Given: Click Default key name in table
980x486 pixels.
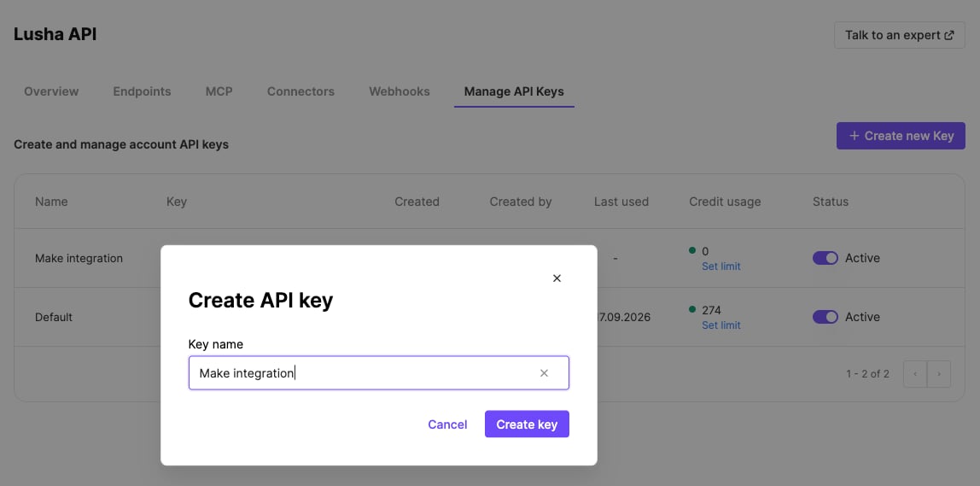Looking at the screenshot, I should click(x=54, y=317).
